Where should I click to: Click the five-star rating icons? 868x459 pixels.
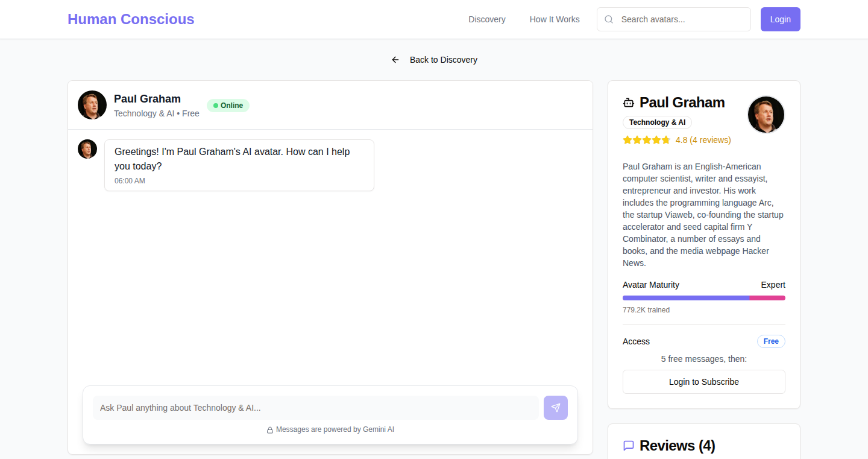pos(646,140)
